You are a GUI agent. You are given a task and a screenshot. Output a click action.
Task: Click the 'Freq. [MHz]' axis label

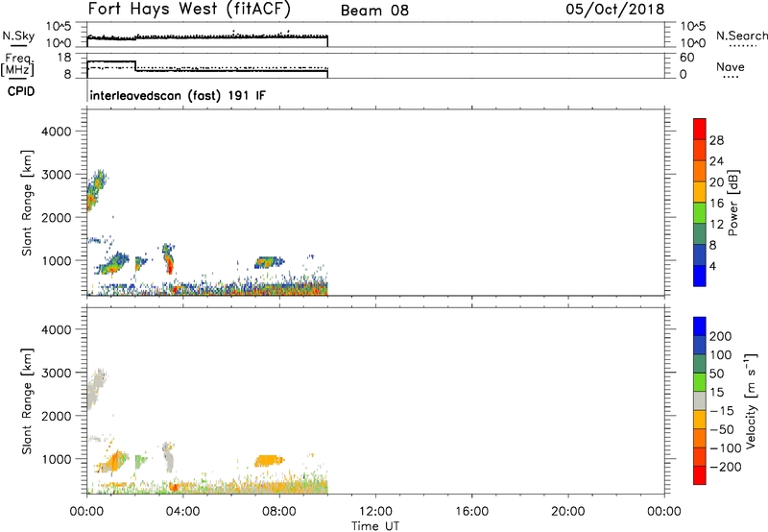(x=17, y=64)
